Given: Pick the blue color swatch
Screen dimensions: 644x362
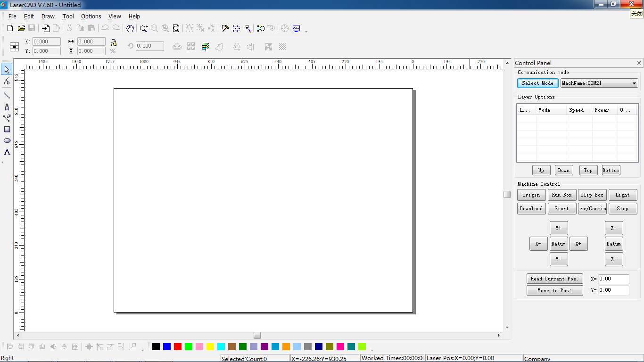Looking at the screenshot, I should click(x=167, y=347).
